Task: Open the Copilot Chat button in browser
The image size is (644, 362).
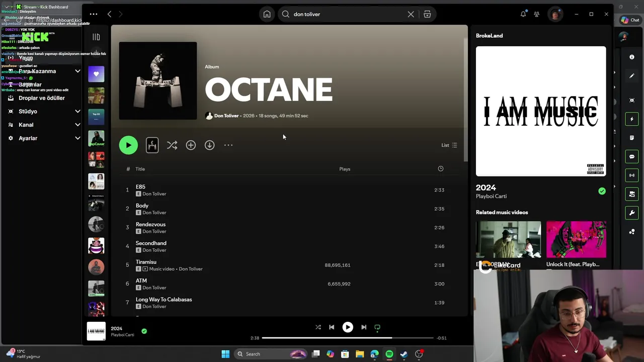Action: tap(630, 20)
